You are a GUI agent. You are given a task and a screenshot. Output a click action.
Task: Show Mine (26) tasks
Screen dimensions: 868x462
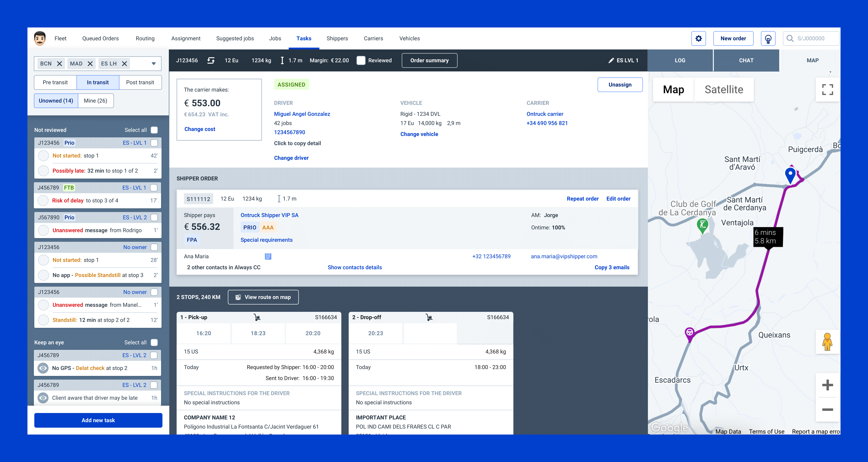tap(96, 101)
